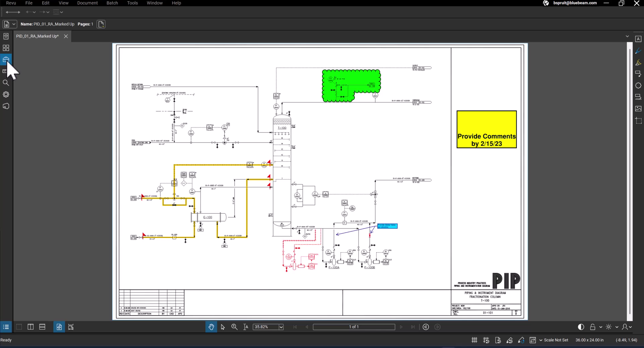The image size is (644, 348).
Task: Toggle snap to grid in the status bar
Action: click(x=486, y=340)
